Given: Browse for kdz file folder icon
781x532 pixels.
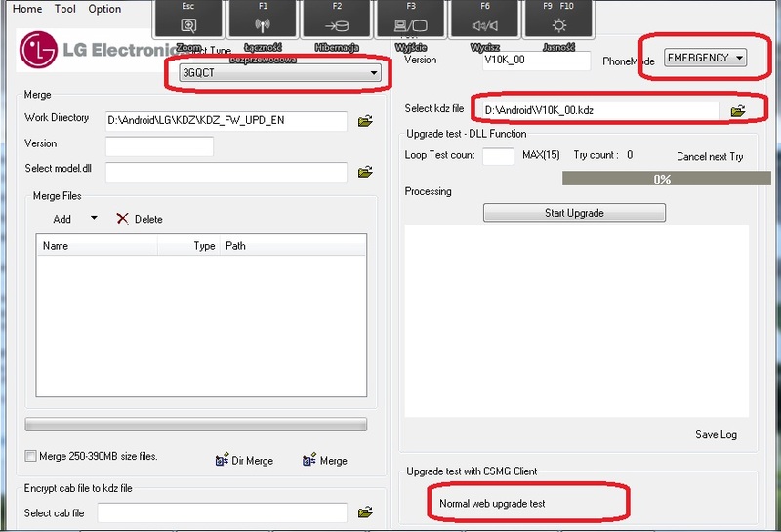Looking at the screenshot, I should pos(738,111).
